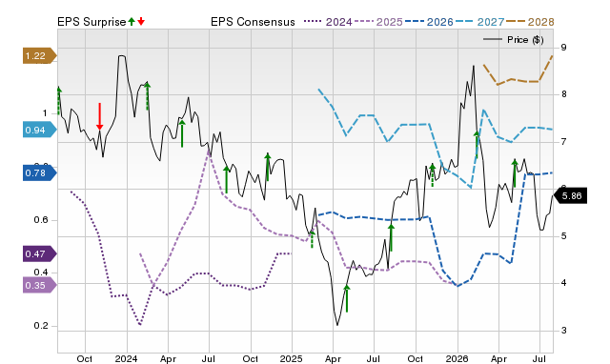Toggle the 2025 consensus series in the legend
Image resolution: width=610 pixels, height=364 pixels.
pyautogui.click(x=378, y=22)
